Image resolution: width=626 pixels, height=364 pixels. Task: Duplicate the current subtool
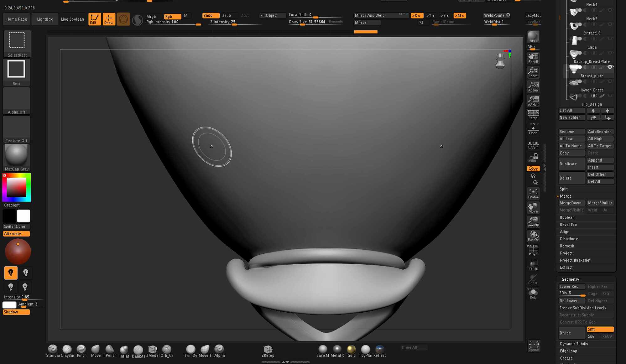point(571,164)
